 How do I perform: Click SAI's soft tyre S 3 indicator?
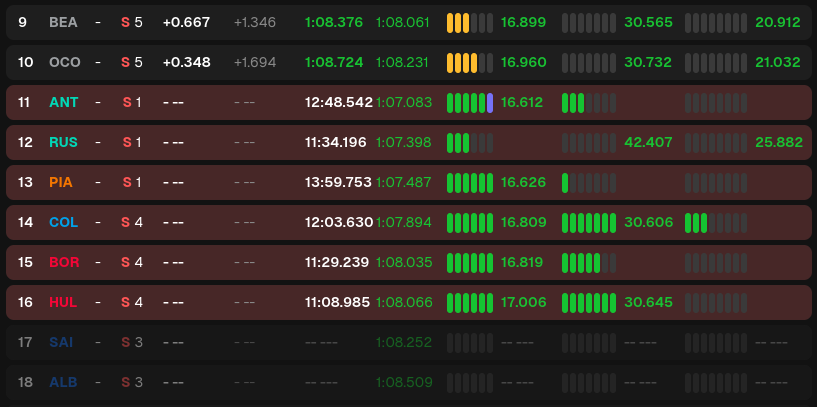(132, 342)
